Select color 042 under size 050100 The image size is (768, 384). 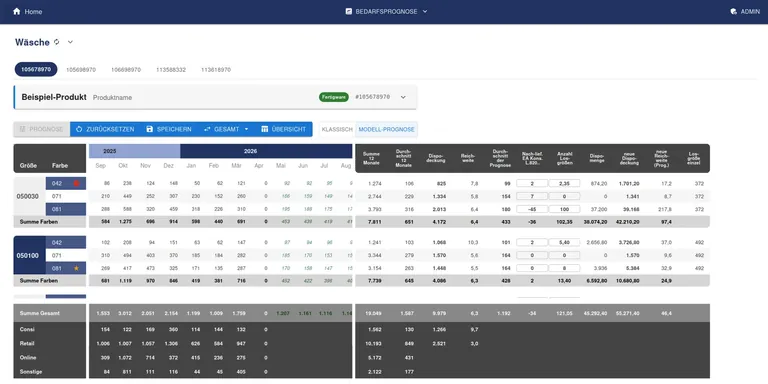point(66,242)
